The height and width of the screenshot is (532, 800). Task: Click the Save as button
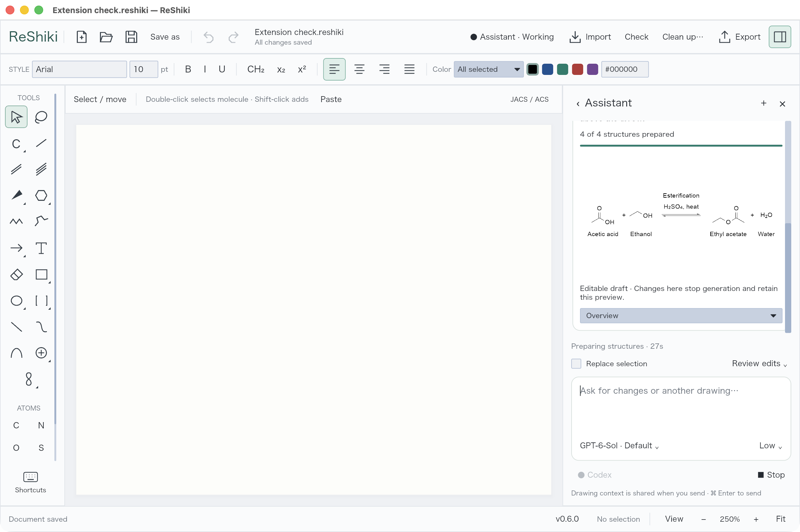pyautogui.click(x=165, y=37)
